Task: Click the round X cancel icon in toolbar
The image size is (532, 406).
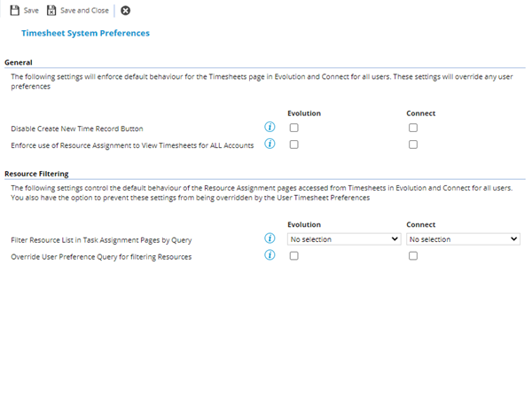Action: [x=125, y=11]
